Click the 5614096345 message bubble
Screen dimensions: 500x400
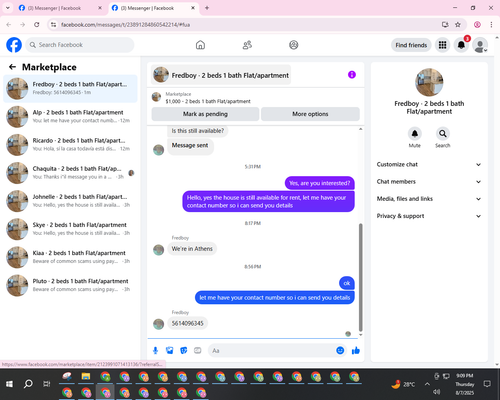187,323
